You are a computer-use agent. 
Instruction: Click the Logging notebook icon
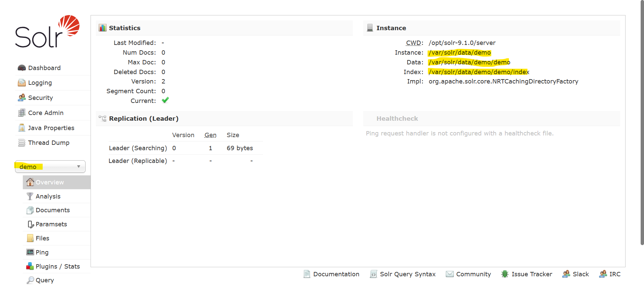click(22, 82)
